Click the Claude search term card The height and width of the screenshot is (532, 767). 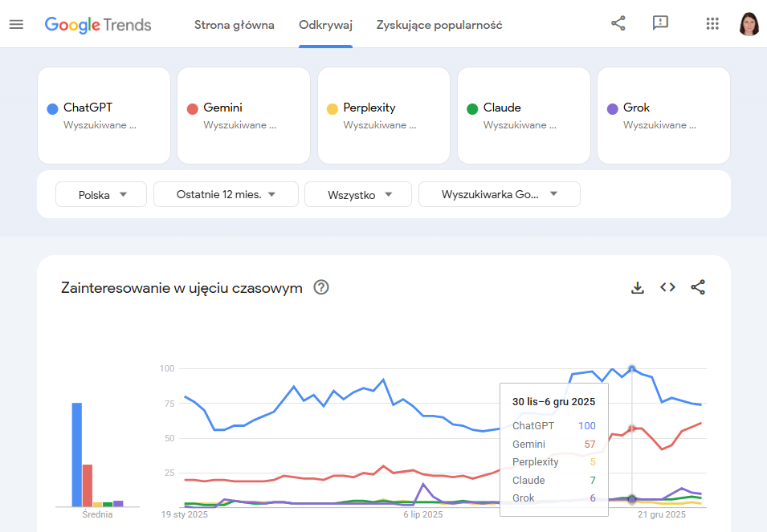(x=524, y=116)
